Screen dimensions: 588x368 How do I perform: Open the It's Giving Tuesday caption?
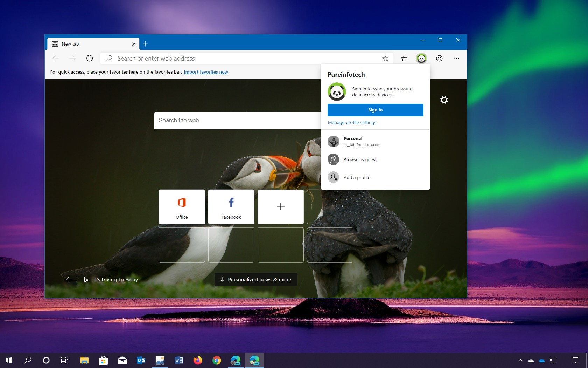tap(115, 280)
